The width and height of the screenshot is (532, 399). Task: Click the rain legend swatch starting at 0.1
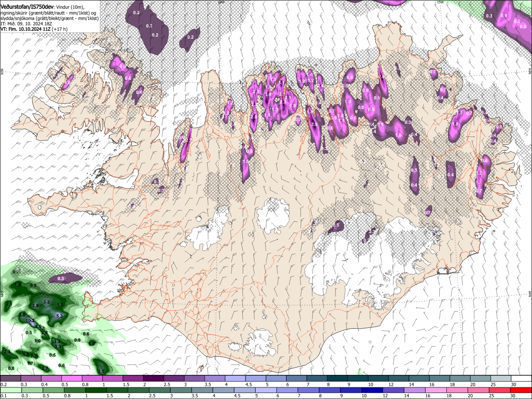click(10, 390)
